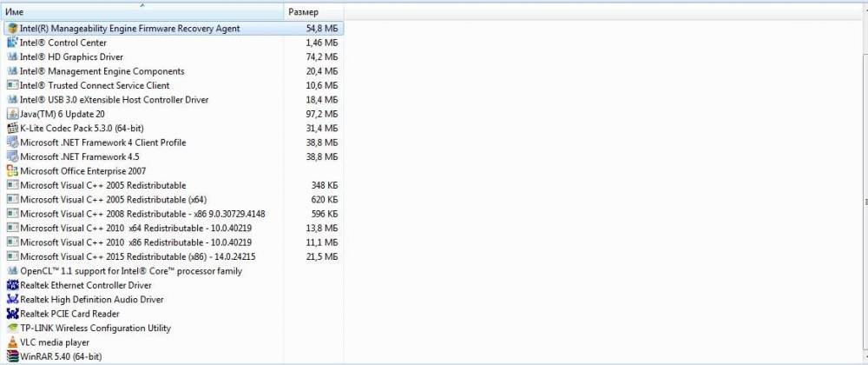Select the Microsoft .NET Framework 4.5 name

(79, 156)
